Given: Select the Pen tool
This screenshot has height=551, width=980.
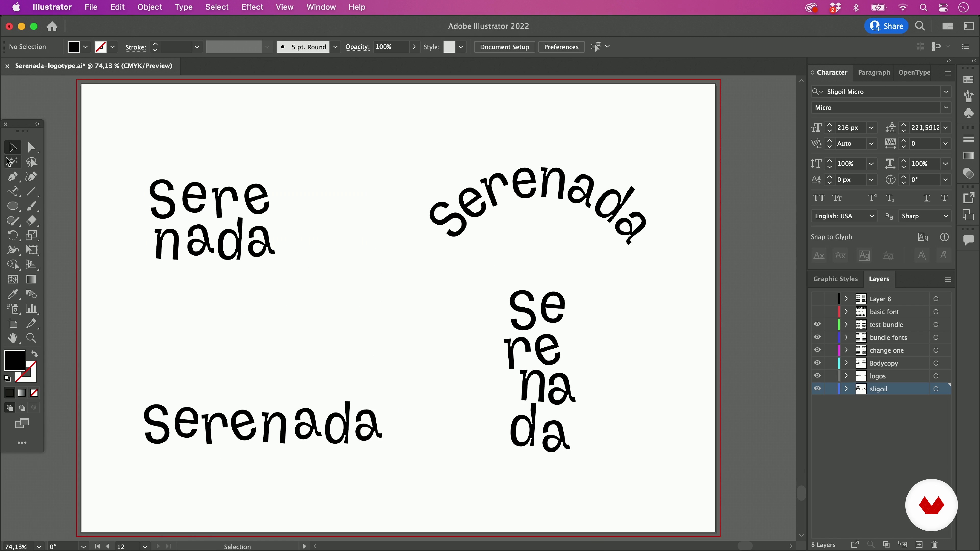Looking at the screenshot, I should pyautogui.click(x=12, y=177).
